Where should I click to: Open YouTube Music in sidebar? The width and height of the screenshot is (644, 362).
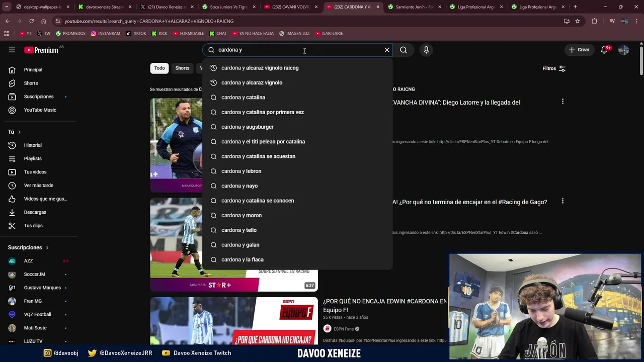pos(40,110)
